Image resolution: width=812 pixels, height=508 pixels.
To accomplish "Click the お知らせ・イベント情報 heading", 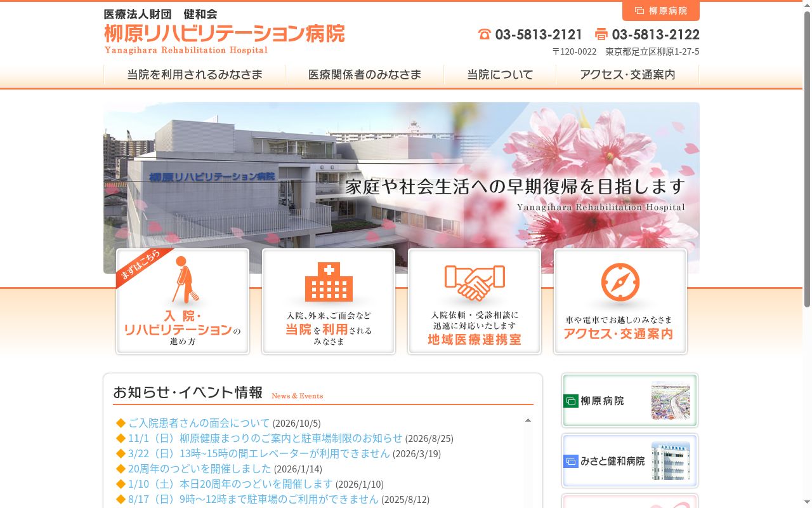I will point(188,392).
